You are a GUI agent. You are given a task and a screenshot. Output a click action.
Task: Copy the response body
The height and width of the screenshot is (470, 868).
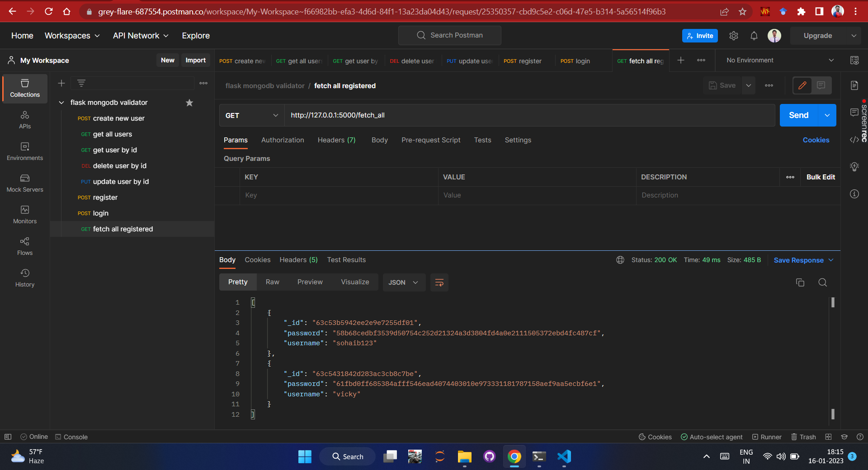tap(800, 282)
